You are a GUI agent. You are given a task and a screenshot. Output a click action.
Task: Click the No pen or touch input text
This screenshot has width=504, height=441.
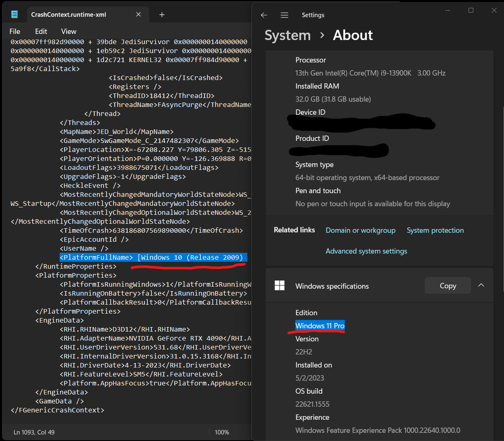[373, 203]
